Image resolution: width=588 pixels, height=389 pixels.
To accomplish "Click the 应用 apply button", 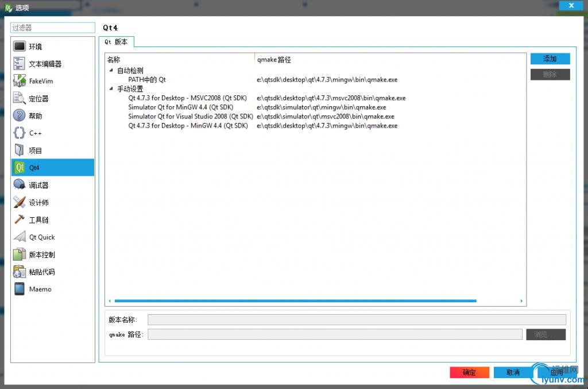I will click(557, 372).
